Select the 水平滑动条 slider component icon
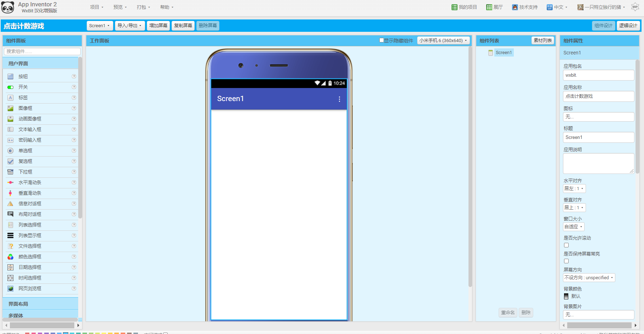Image resolution: width=644 pixels, height=334 pixels. click(10, 182)
